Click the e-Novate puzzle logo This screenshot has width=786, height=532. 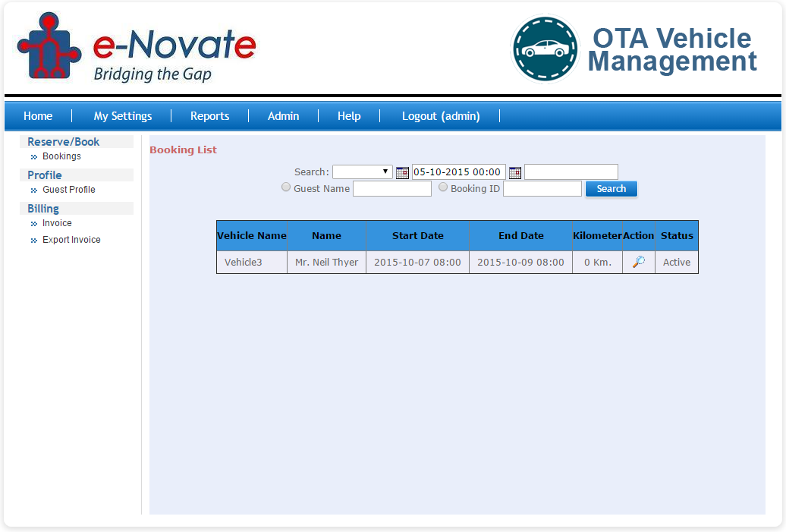coord(47,49)
